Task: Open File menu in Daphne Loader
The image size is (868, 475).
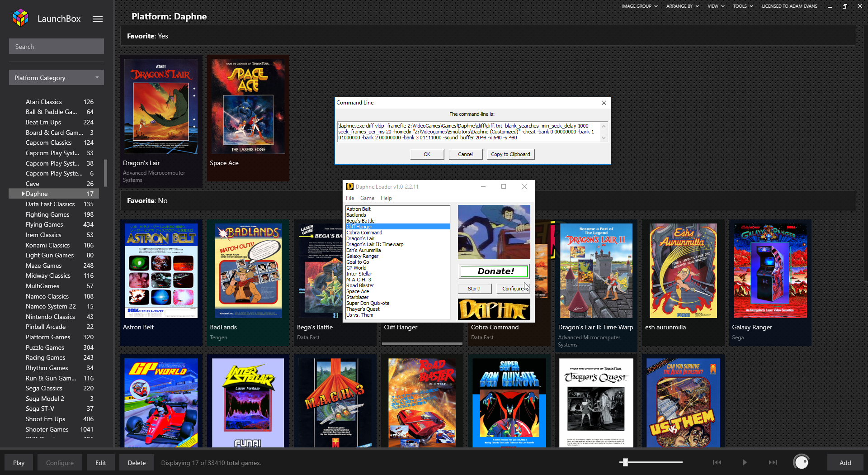Action: tap(350, 198)
